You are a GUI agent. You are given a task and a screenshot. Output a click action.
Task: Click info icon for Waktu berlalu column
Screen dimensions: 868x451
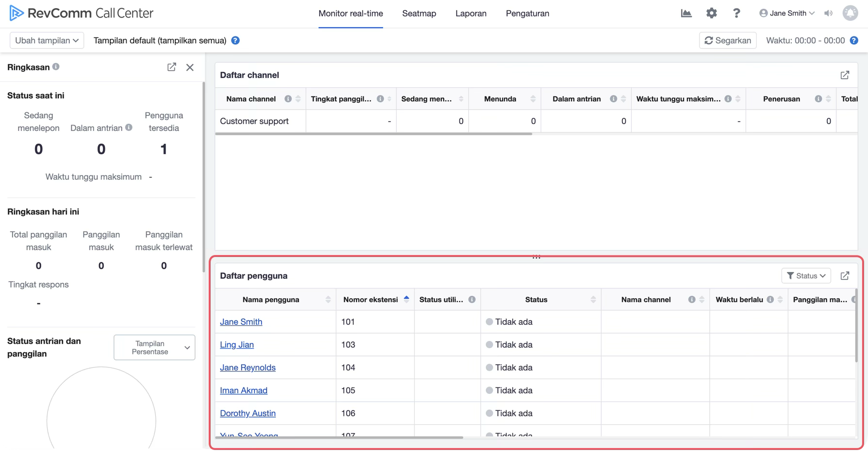tap(770, 300)
